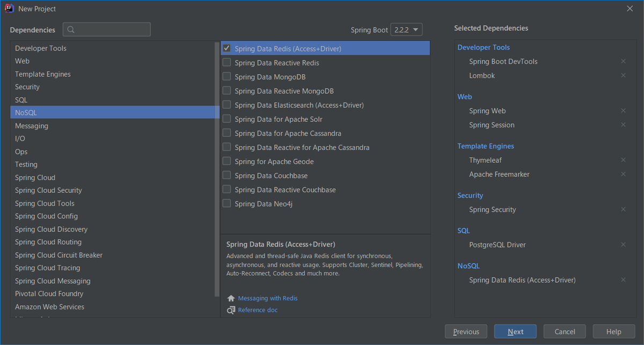
Task: Click the IntelliJ logo in the title bar
Action: [x=9, y=9]
